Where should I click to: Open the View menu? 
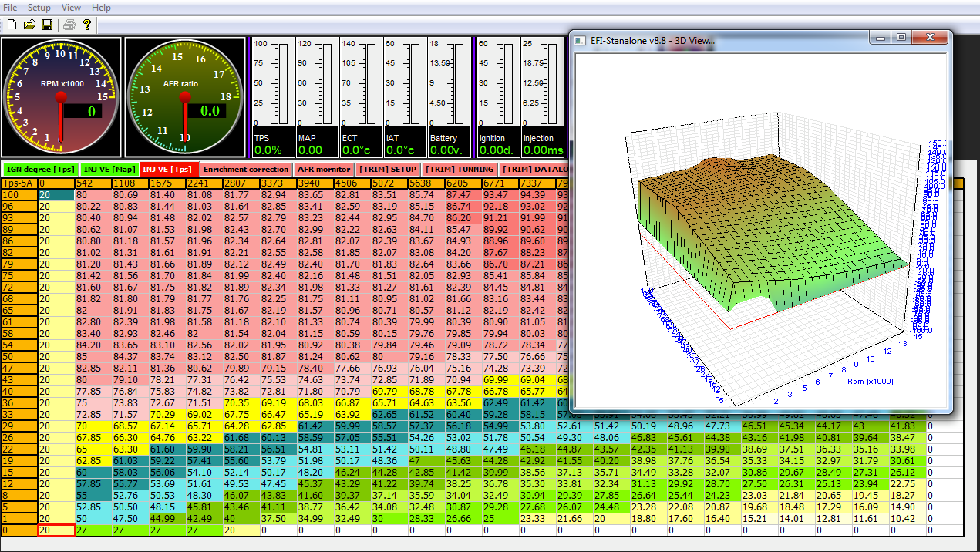71,8
